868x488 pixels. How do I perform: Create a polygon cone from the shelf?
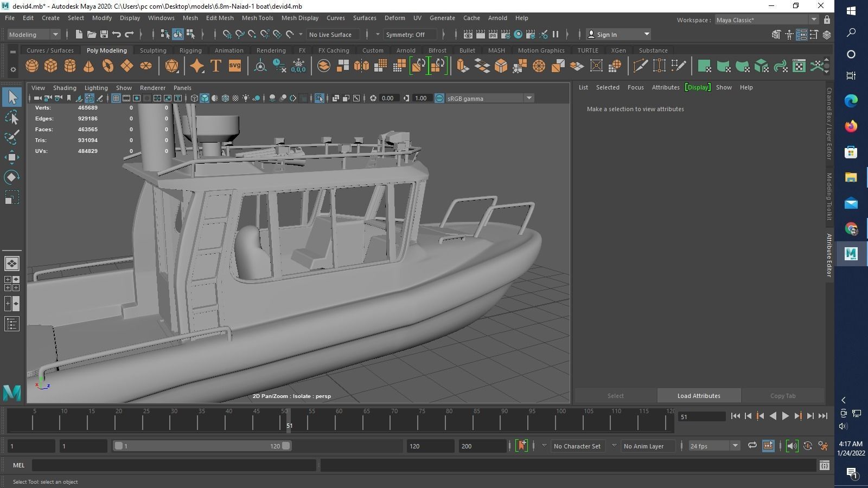click(x=88, y=66)
